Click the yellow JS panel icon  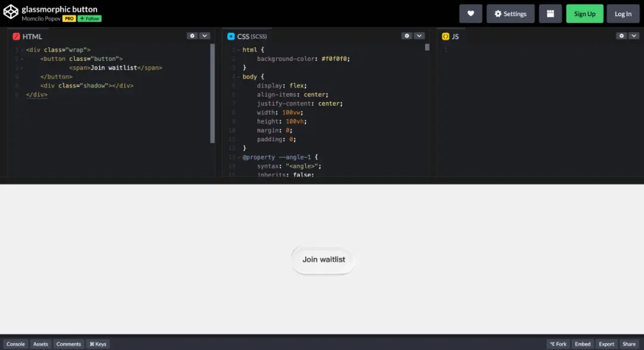click(445, 36)
